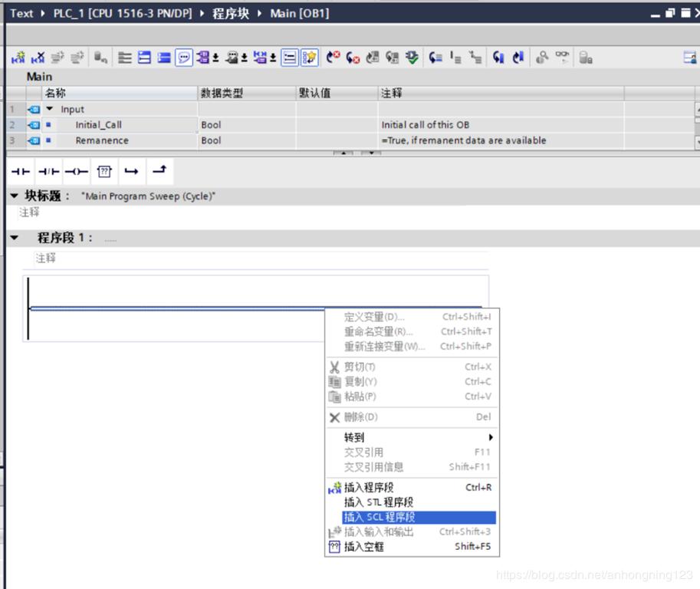This screenshot has height=589, width=700.
Task: Click the open branch icon in favorites
Action: pos(131,171)
